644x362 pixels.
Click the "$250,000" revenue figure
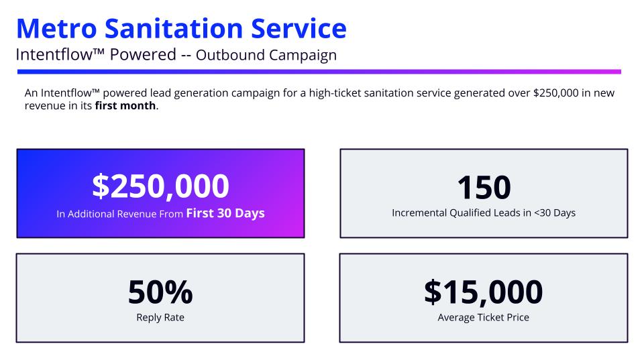[x=160, y=186]
